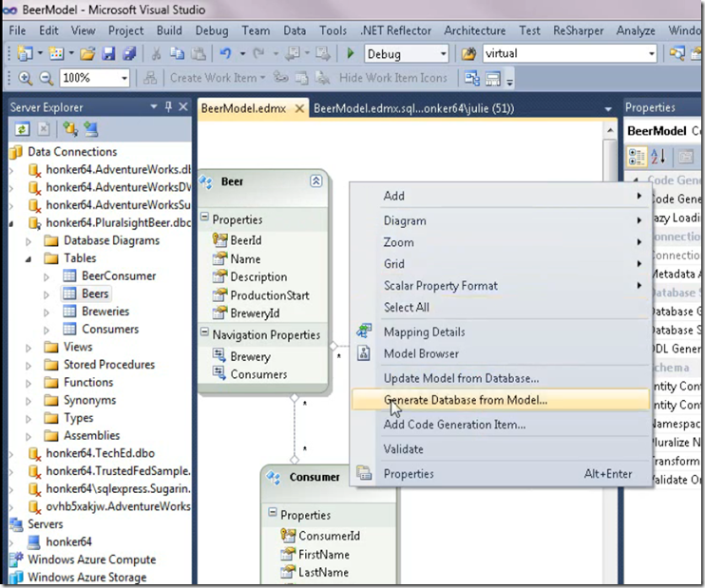Click New Project icon in toolbar

click(25, 54)
